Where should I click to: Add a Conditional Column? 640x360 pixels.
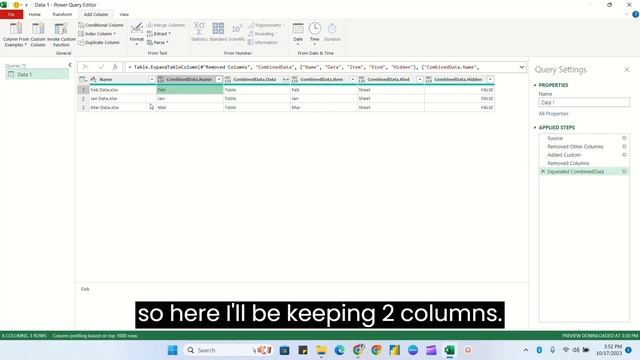click(x=100, y=25)
